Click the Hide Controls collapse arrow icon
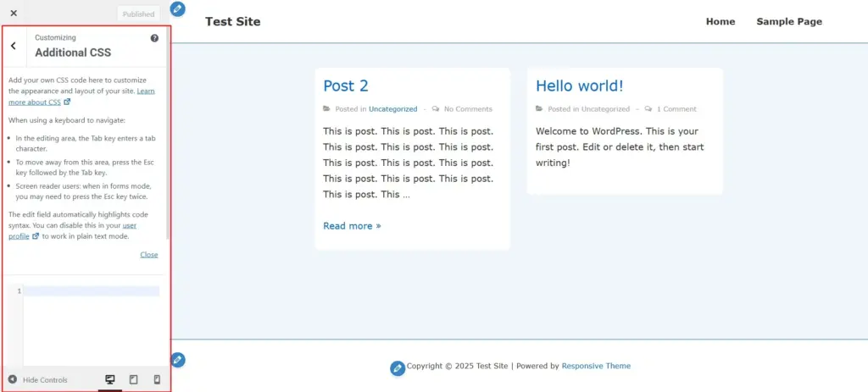 point(12,380)
